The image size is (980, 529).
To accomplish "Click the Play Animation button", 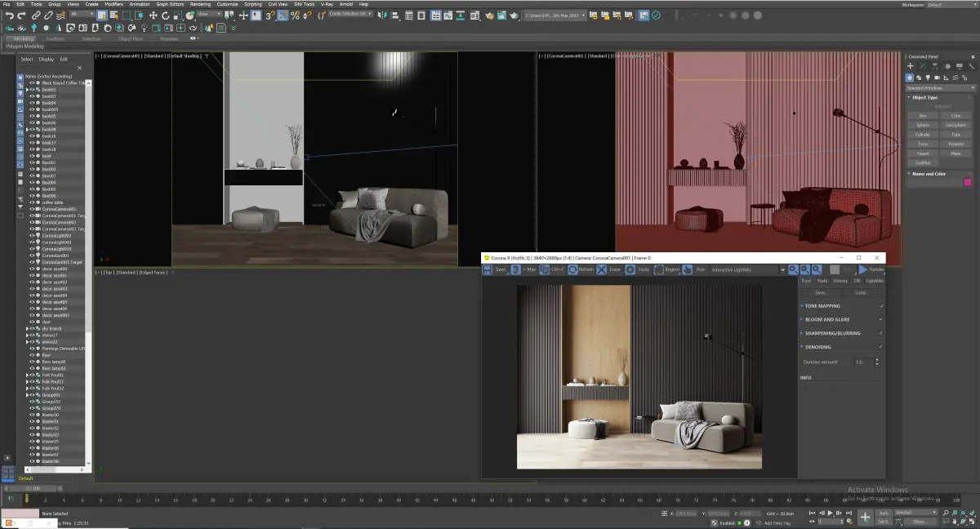I will tap(831, 513).
